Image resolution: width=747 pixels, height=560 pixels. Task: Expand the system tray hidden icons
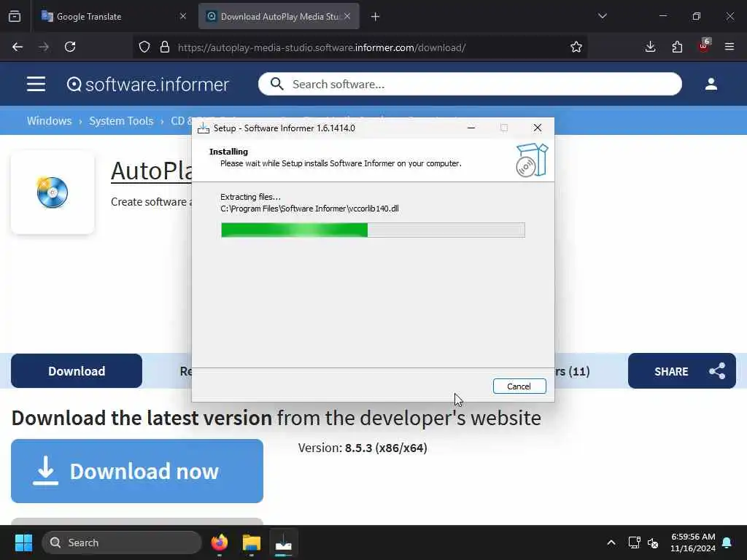611,542
